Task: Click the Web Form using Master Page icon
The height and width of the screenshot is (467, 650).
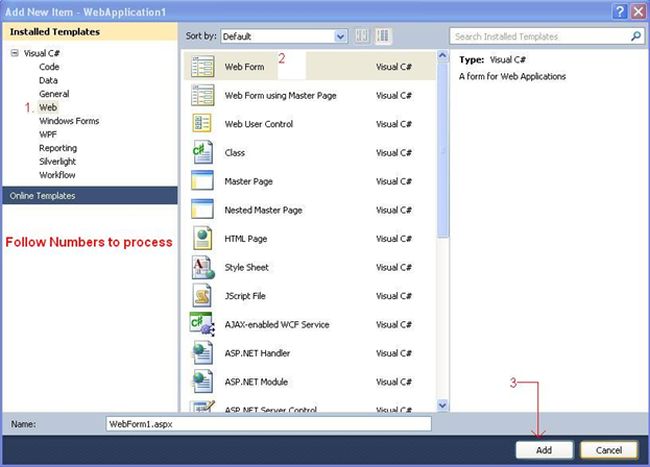Action: coord(203,95)
